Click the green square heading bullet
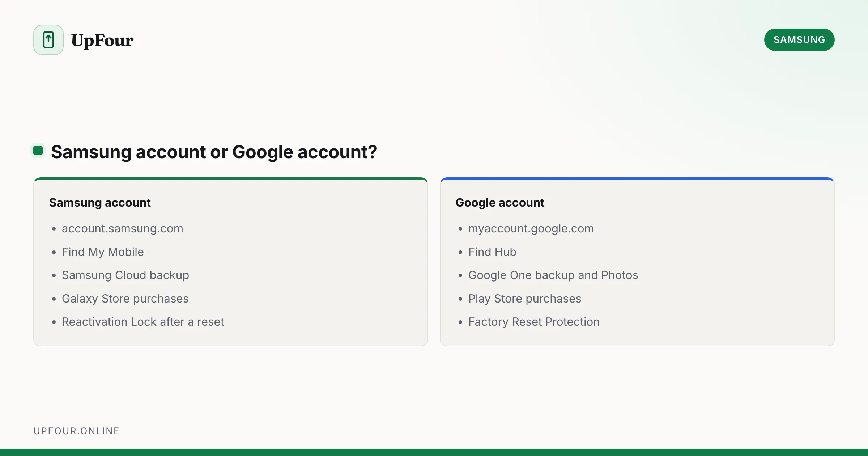 tap(38, 151)
